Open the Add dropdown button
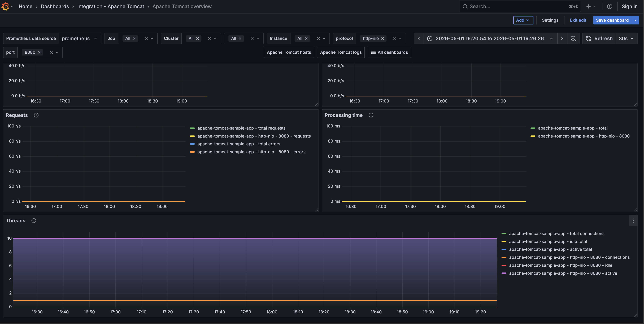This screenshot has height=324, width=644. click(523, 20)
